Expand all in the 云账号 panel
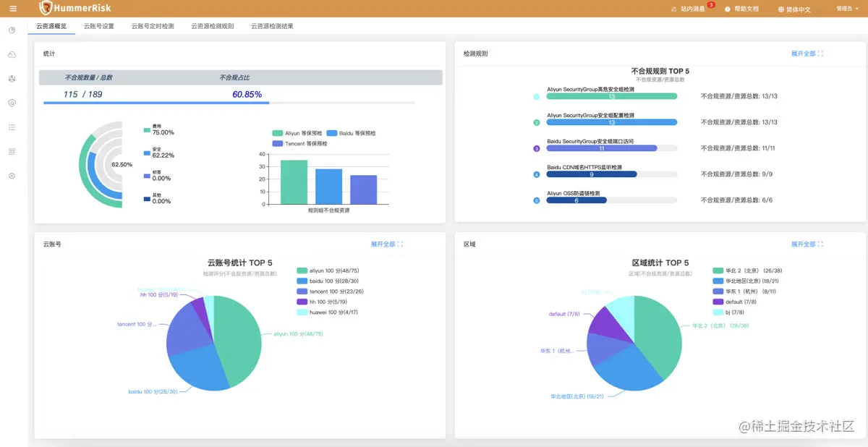This screenshot has height=447, width=868. point(386,244)
